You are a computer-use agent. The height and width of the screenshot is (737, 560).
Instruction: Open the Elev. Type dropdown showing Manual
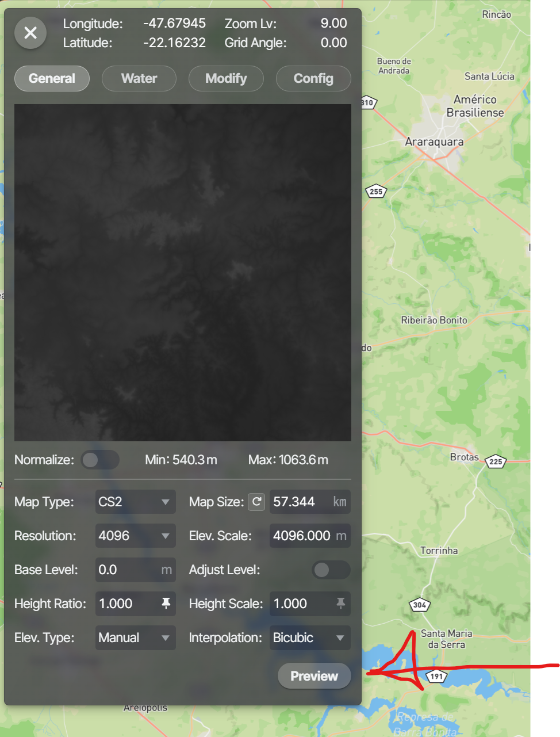pos(135,637)
